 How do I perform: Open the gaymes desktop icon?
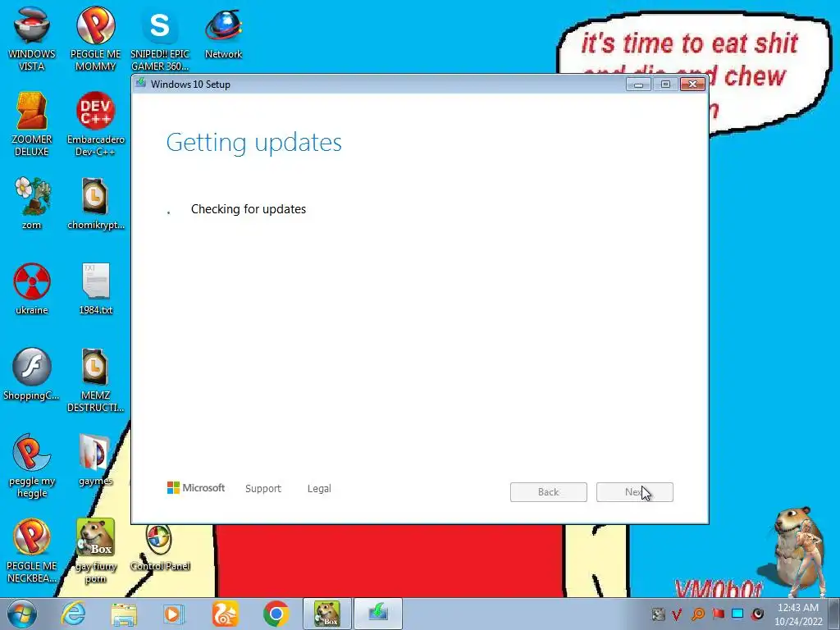point(95,459)
